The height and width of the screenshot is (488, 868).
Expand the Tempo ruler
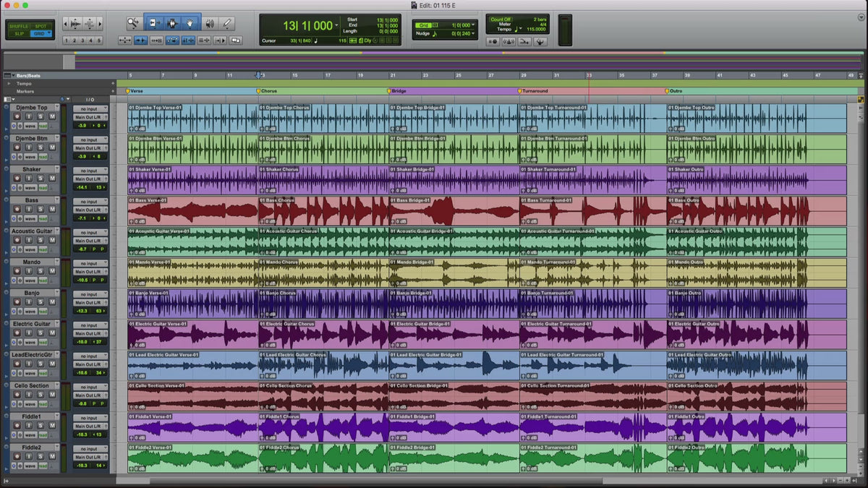point(9,83)
